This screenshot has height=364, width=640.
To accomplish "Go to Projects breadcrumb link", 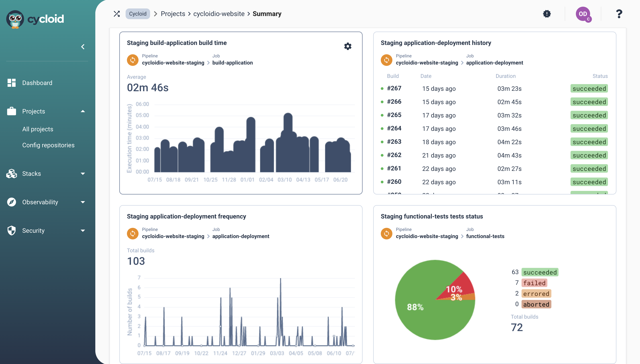I will point(173,14).
